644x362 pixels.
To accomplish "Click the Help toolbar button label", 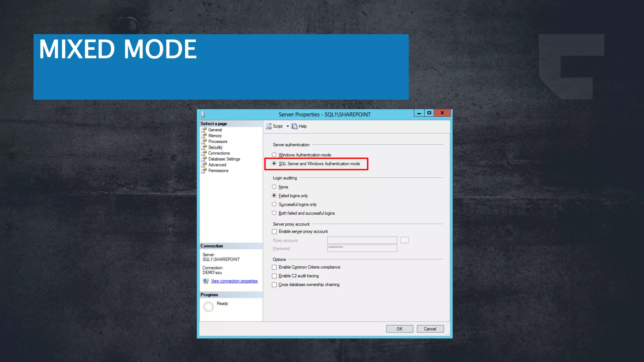I will pos(303,126).
